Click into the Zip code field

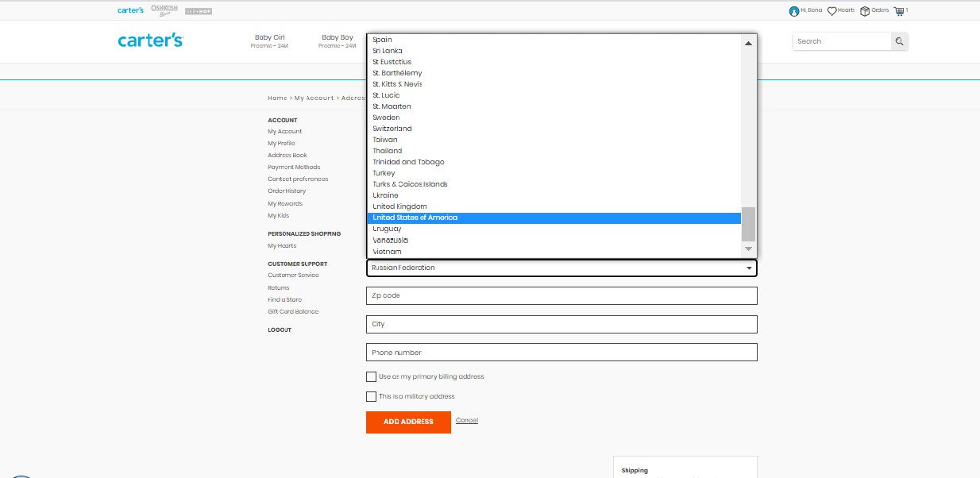(x=561, y=295)
